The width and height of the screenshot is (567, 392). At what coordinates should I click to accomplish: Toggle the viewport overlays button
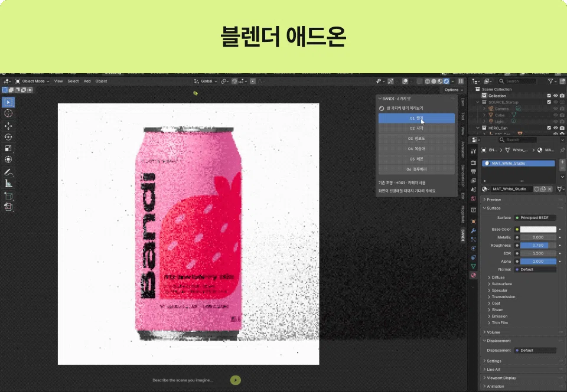click(405, 81)
